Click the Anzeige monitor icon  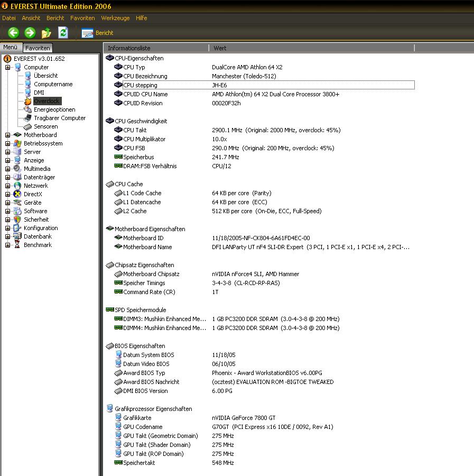[17, 160]
